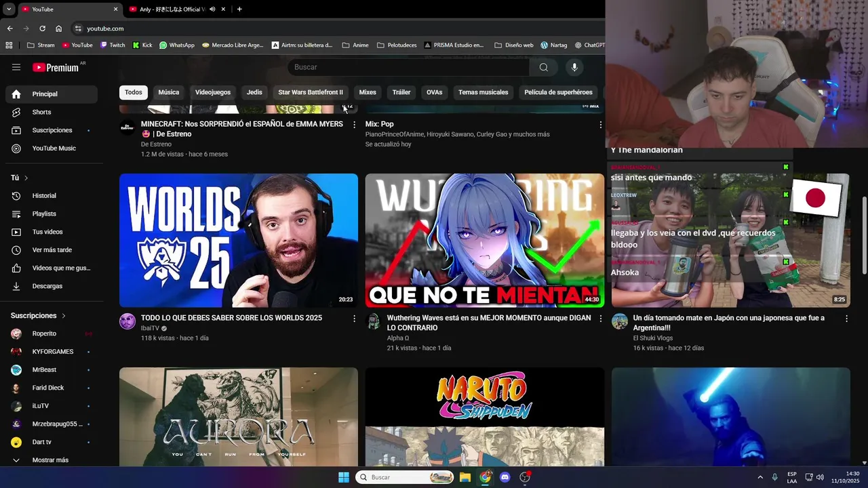Play the Worlds 25 video thumbnail

[x=239, y=241]
